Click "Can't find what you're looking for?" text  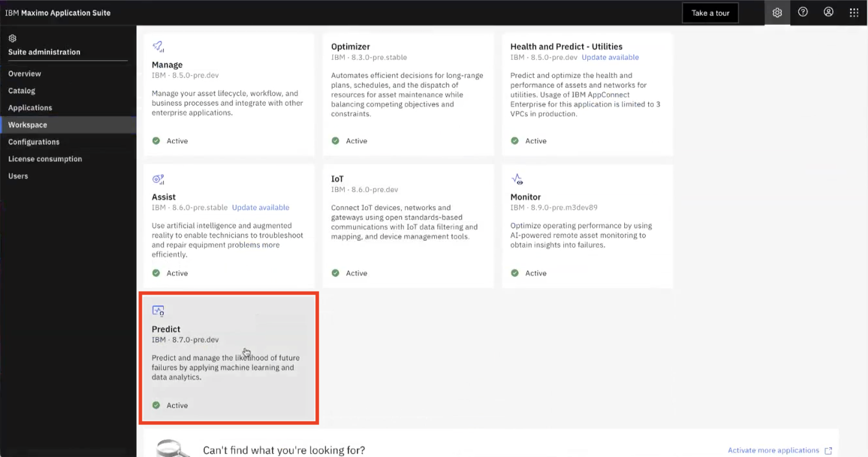284,450
